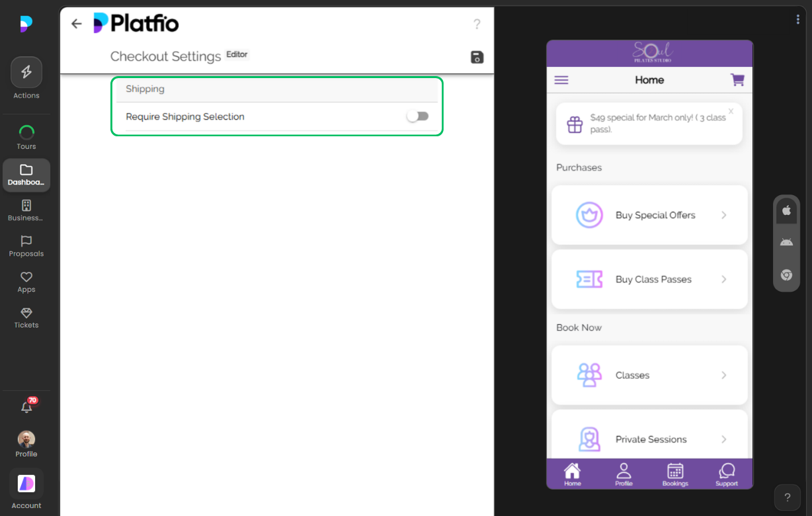Switch to the Bookings tab in the preview
This screenshot has width=812, height=516.
[675, 474]
